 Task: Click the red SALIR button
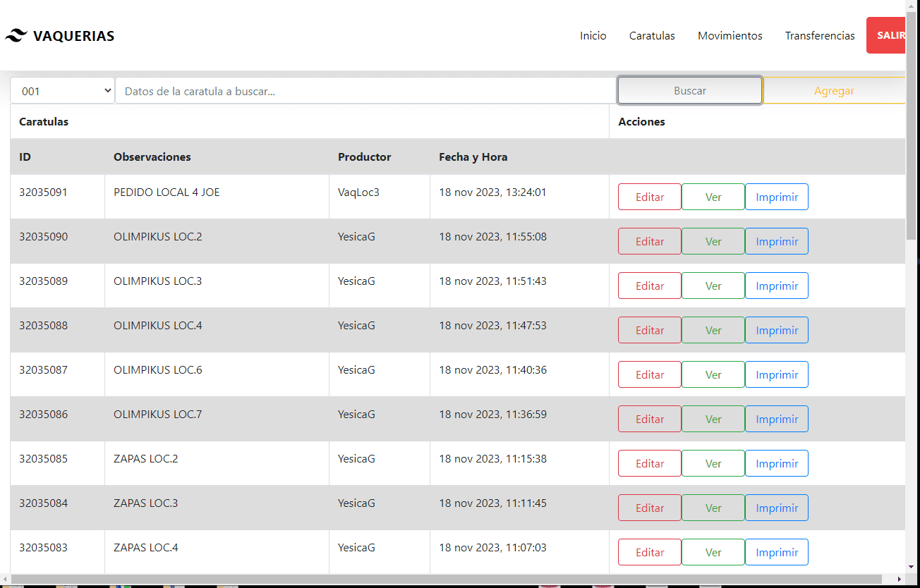(x=886, y=35)
